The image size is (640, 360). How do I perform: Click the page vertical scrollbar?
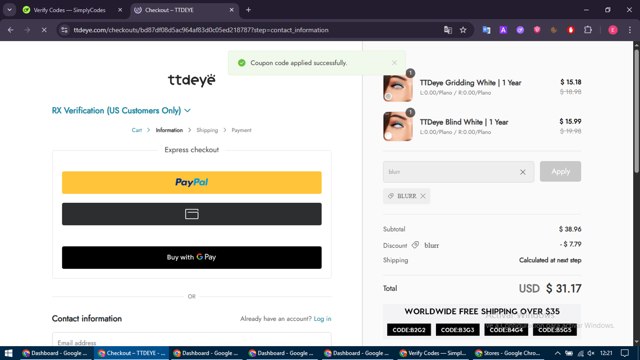pyautogui.click(x=636, y=110)
